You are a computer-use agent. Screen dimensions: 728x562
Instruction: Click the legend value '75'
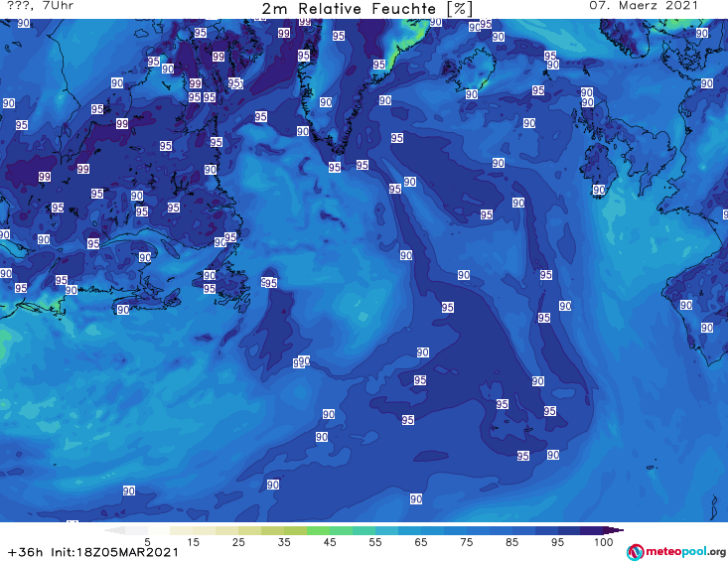coord(466,542)
